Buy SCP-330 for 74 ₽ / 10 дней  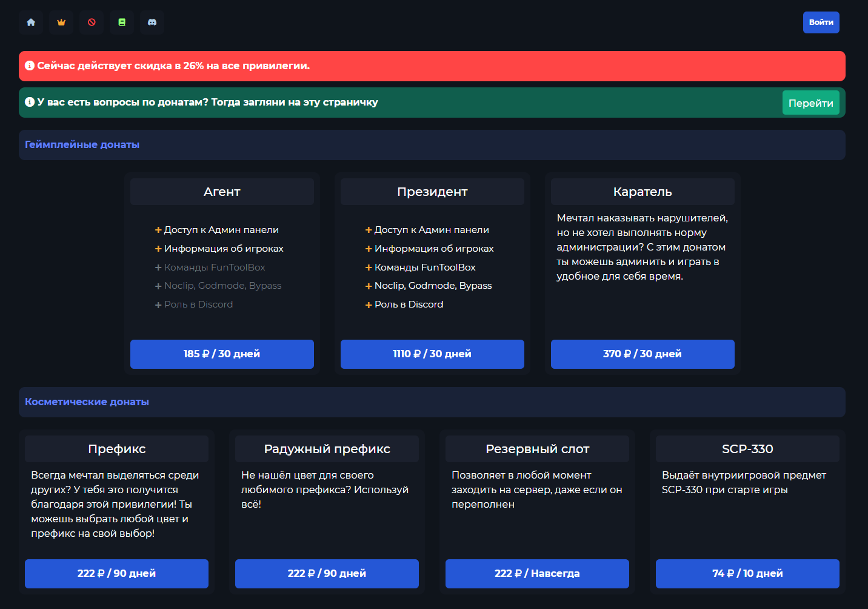(747, 573)
